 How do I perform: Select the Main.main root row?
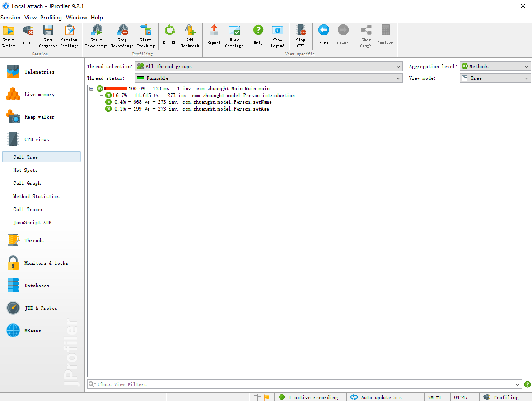pos(183,88)
